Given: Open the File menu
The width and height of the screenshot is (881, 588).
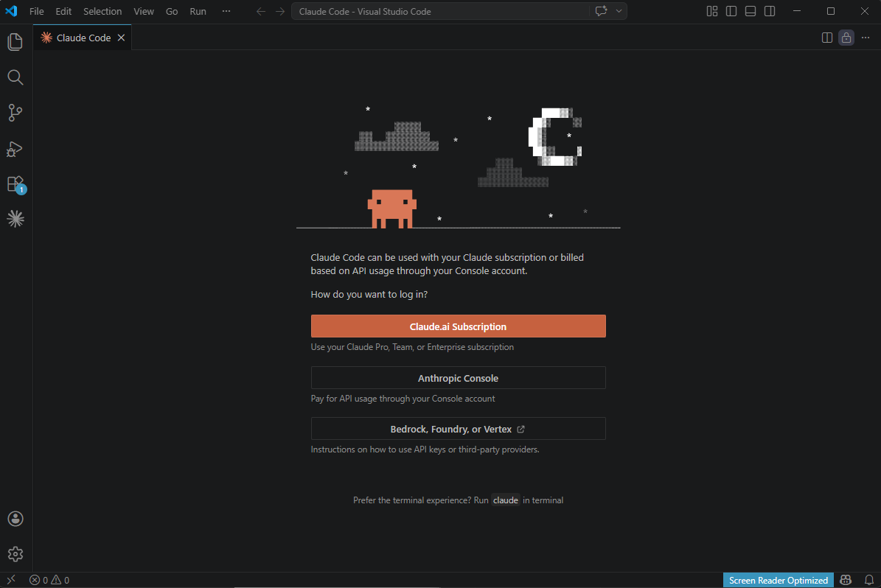Looking at the screenshot, I should [37, 11].
